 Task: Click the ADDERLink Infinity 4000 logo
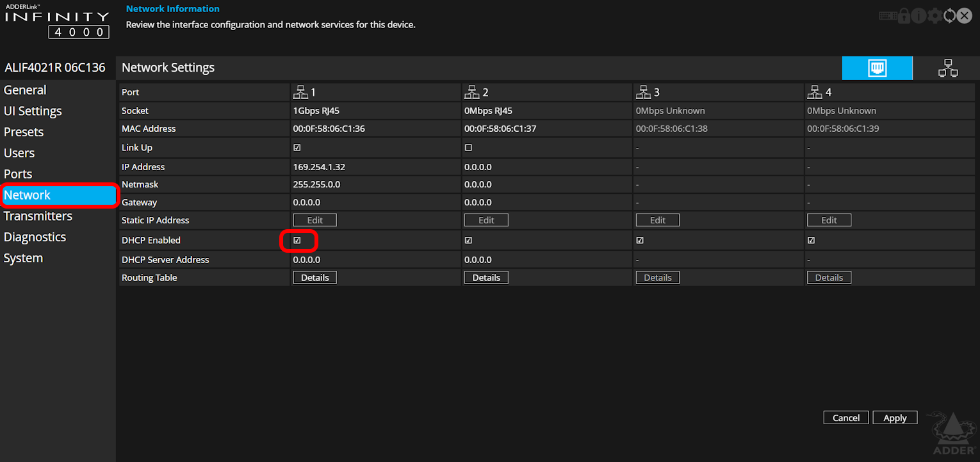(57, 20)
